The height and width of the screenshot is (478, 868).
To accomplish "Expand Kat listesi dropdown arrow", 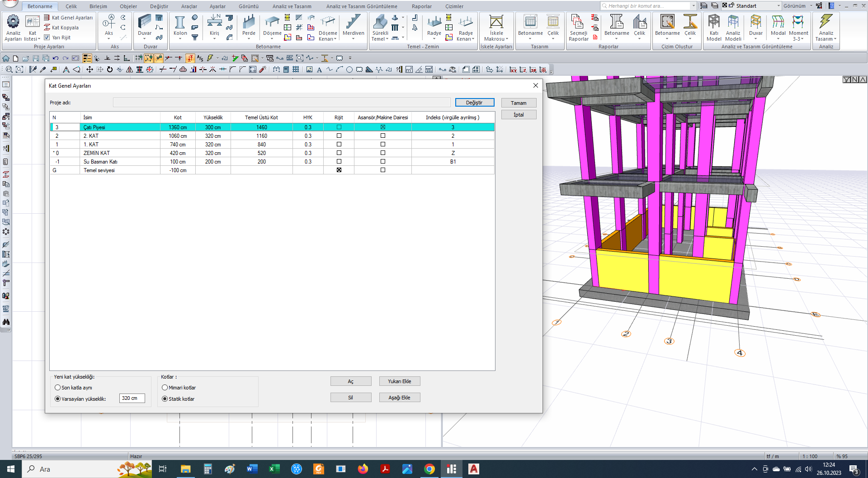I will 39,39.
